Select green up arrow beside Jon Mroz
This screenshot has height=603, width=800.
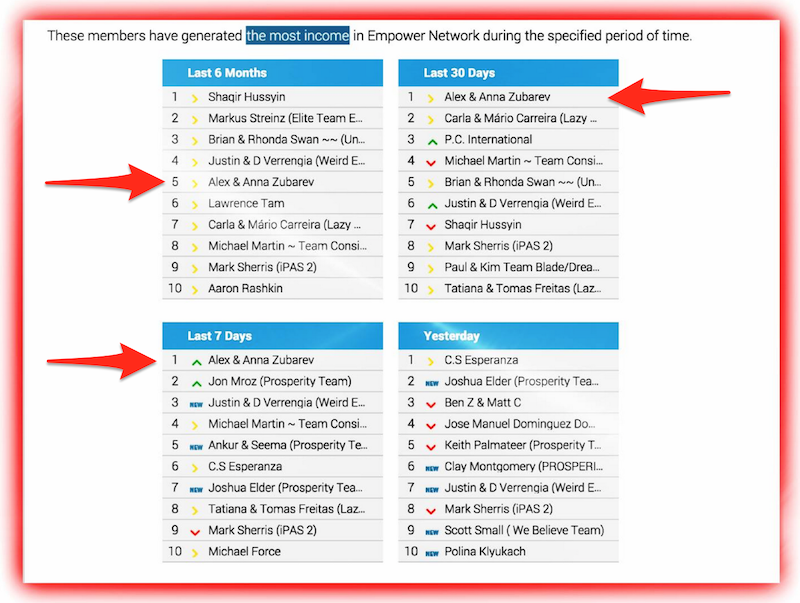point(196,384)
